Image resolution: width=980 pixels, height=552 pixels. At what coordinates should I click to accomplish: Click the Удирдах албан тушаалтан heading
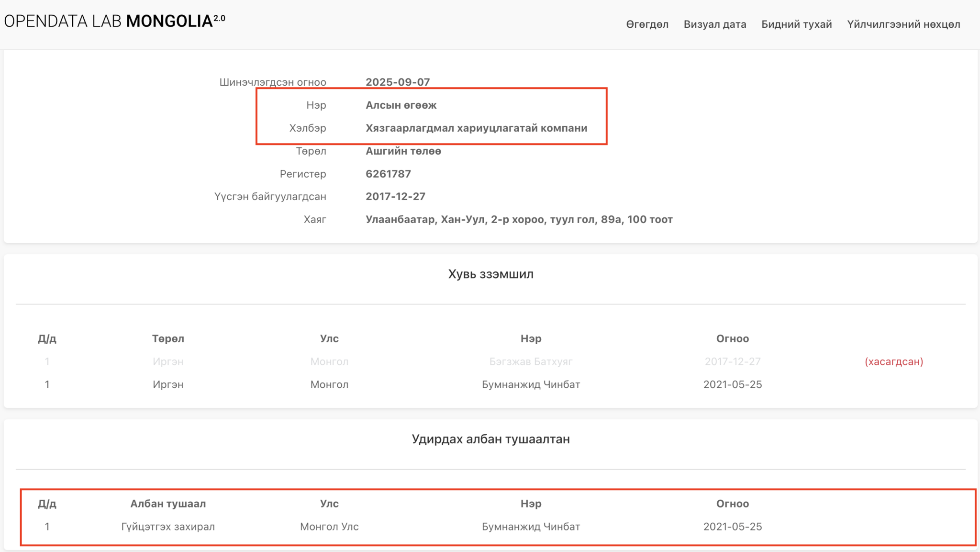[490, 439]
